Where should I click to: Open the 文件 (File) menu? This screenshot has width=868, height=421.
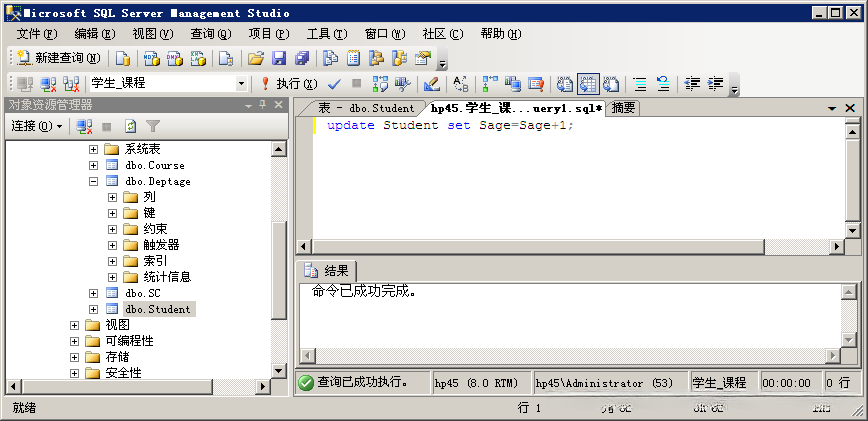37,34
